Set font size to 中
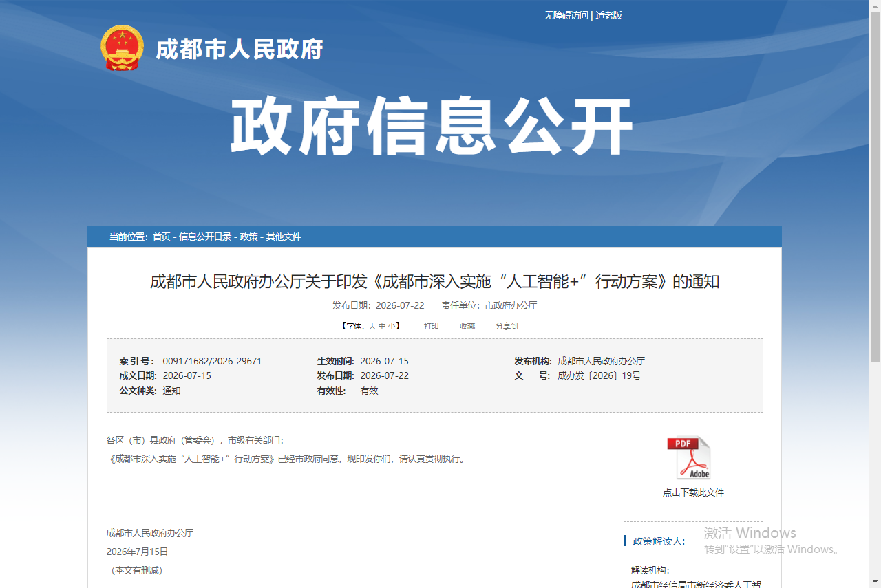Viewport: 881px width, 588px height. click(x=382, y=326)
